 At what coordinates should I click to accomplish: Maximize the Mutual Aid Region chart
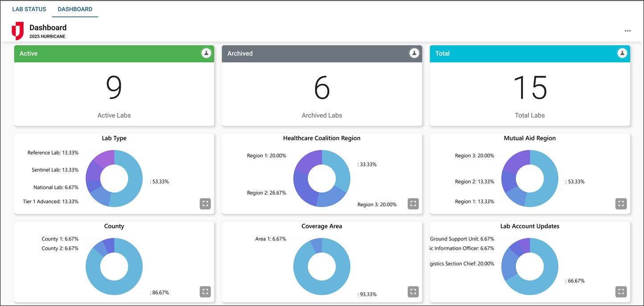[x=621, y=204]
